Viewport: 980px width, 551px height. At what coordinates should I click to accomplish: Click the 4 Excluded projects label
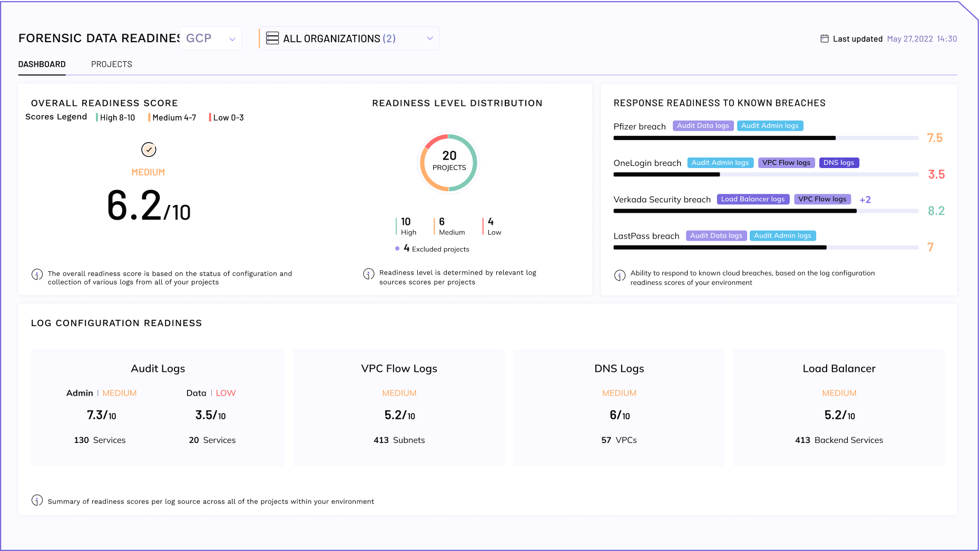436,249
